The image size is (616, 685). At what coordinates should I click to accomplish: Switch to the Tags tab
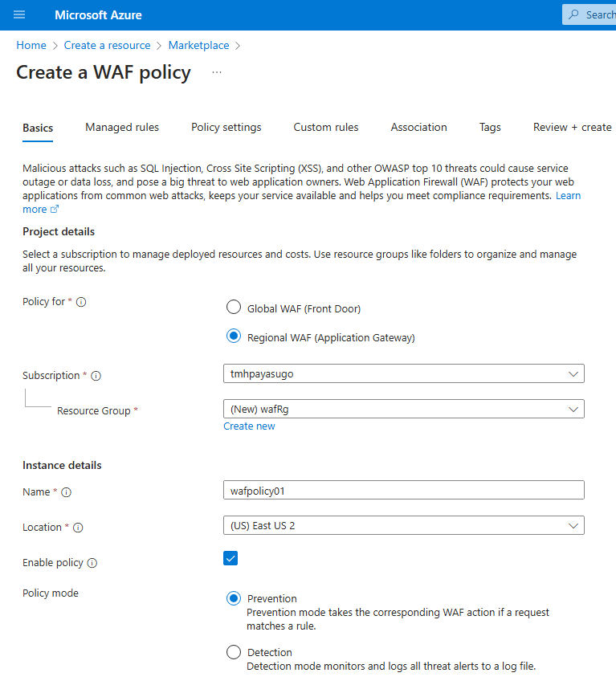tap(490, 127)
